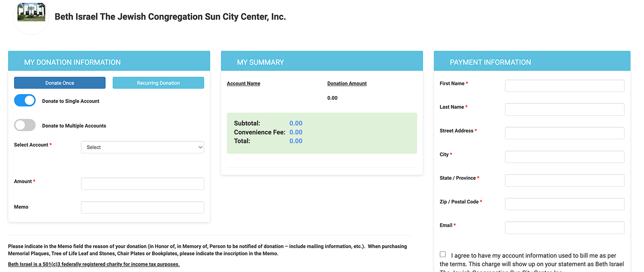Click the Memo text field

coord(142,207)
